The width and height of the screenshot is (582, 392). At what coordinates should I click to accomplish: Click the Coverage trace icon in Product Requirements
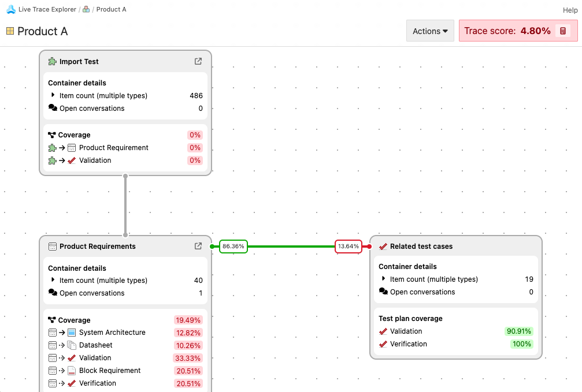coord(51,320)
